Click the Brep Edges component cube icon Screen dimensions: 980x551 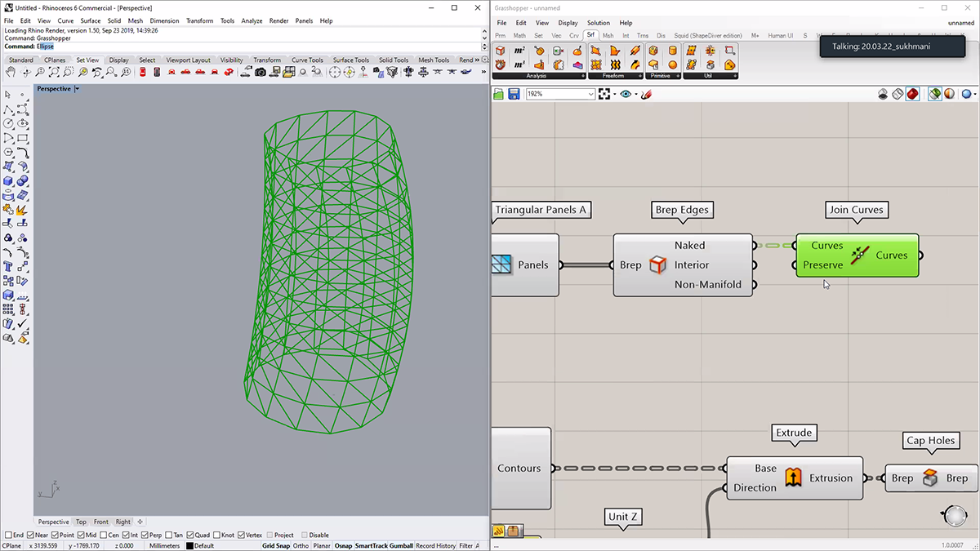[x=657, y=264]
